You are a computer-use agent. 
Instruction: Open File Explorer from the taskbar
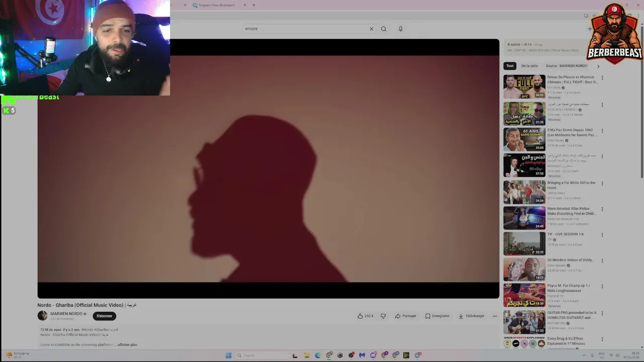(x=306, y=355)
